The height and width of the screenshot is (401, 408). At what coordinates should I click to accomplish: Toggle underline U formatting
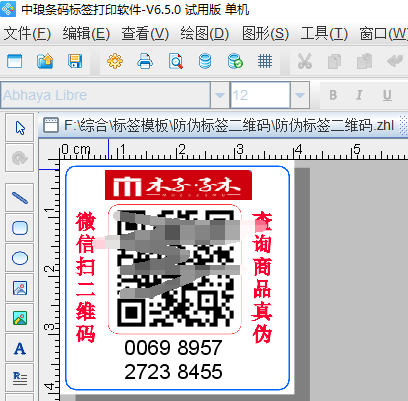(x=387, y=95)
